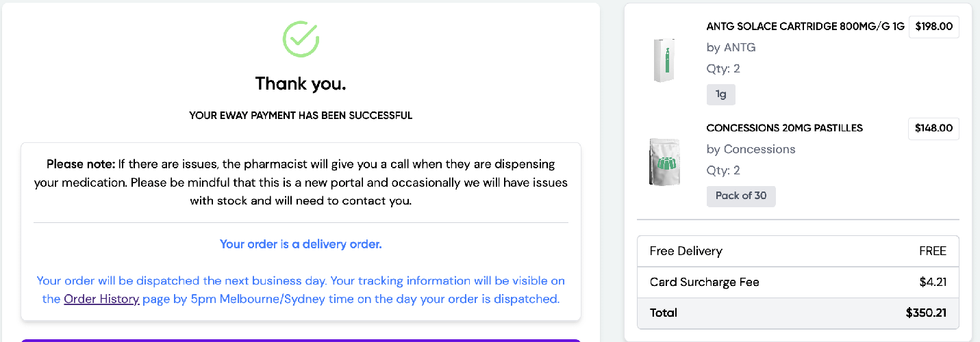The image size is (980, 342).
Task: Click the 1g size tag
Action: [720, 94]
